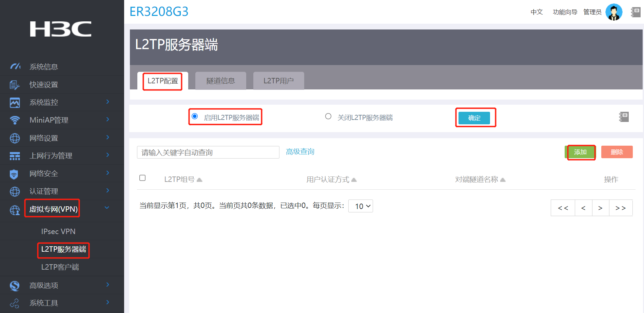The width and height of the screenshot is (644, 313).
Task: Expand 系统工具 menu chevron
Action: pos(108,302)
